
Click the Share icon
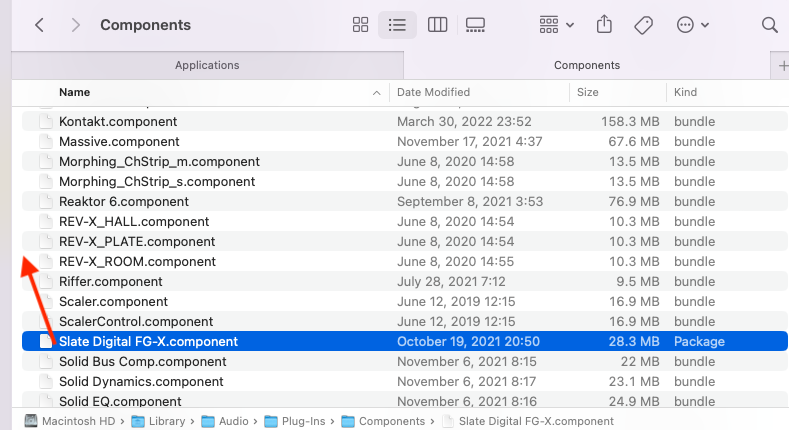tap(604, 25)
